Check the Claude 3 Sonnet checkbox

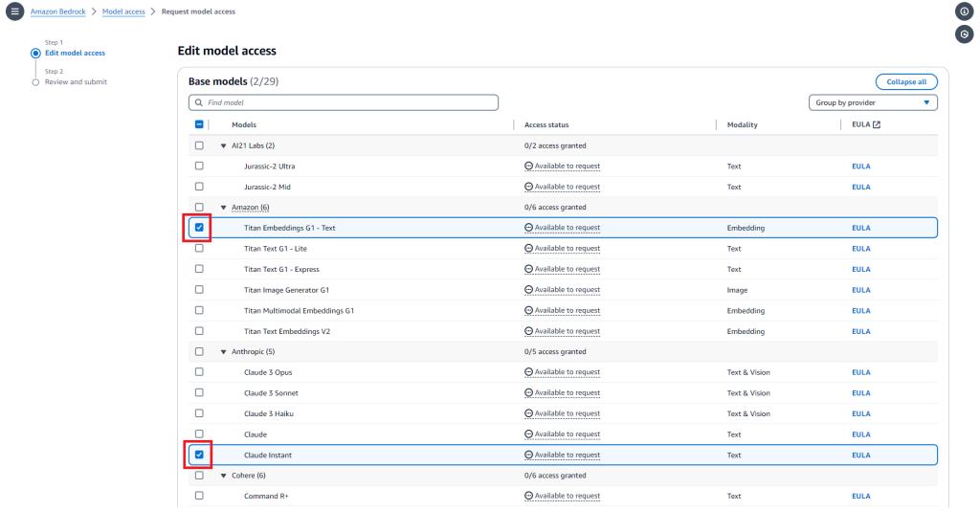click(x=199, y=392)
